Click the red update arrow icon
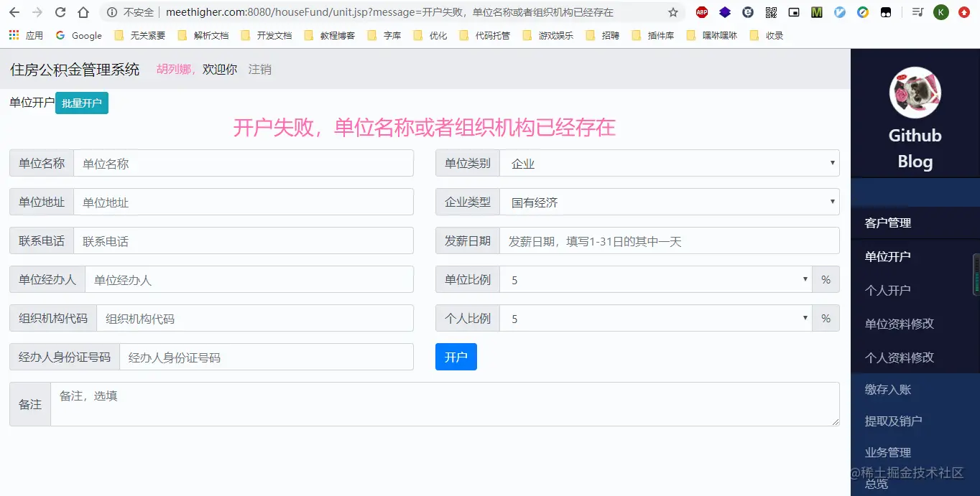Image resolution: width=980 pixels, height=496 pixels. [964, 12]
